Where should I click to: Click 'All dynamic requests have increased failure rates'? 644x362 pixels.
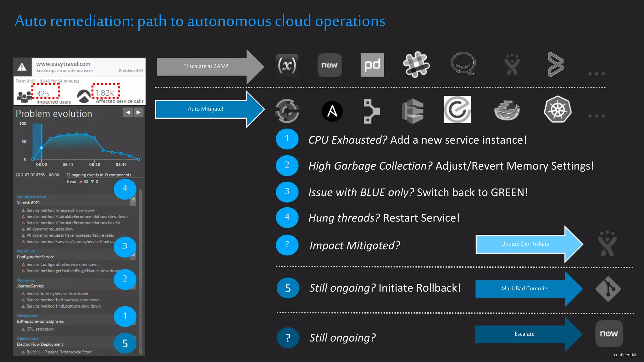(70, 235)
